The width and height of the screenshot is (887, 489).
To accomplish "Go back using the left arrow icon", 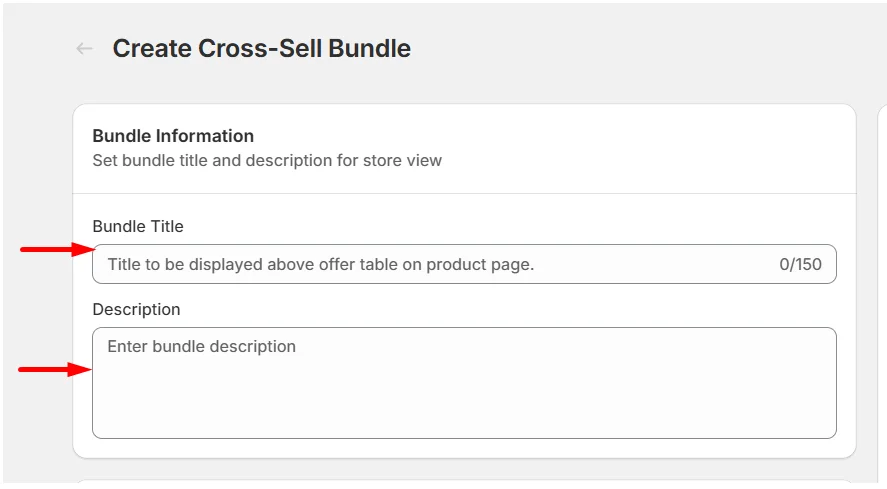I will coord(84,49).
